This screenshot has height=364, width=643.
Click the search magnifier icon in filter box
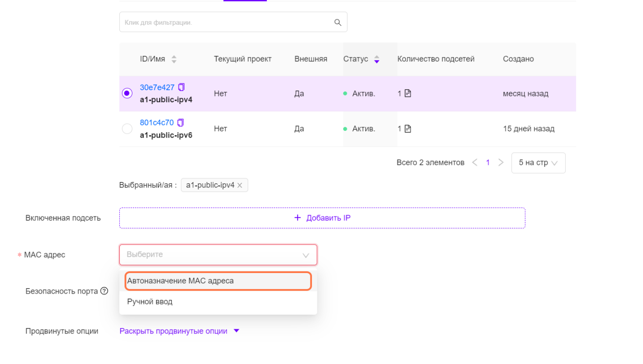coord(338,22)
